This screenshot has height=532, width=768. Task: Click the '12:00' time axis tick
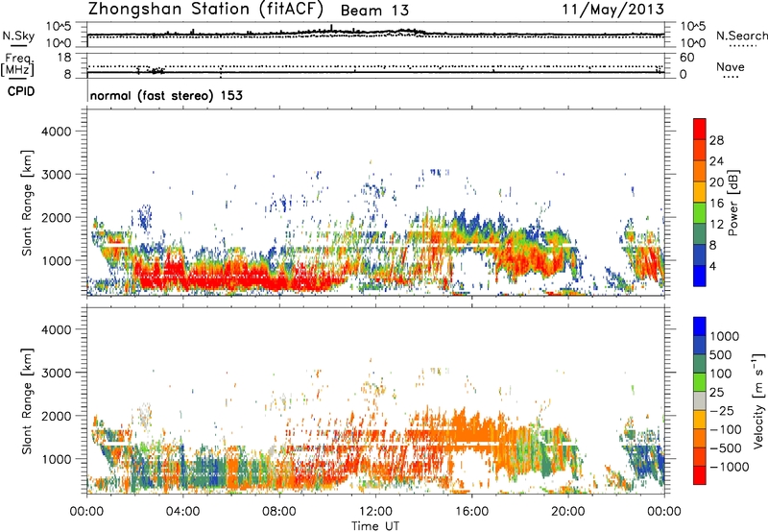coord(375,512)
